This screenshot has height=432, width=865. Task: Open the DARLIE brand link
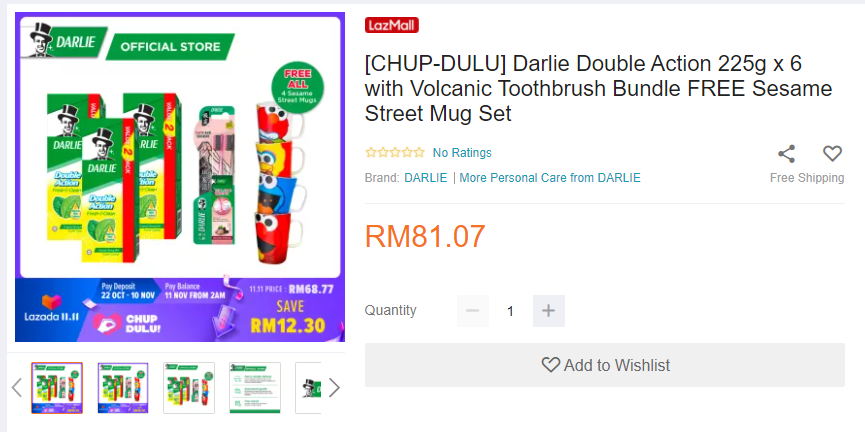click(425, 178)
